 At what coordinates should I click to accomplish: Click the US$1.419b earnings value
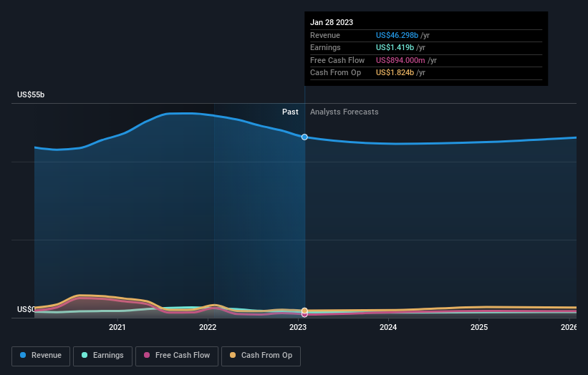click(395, 47)
